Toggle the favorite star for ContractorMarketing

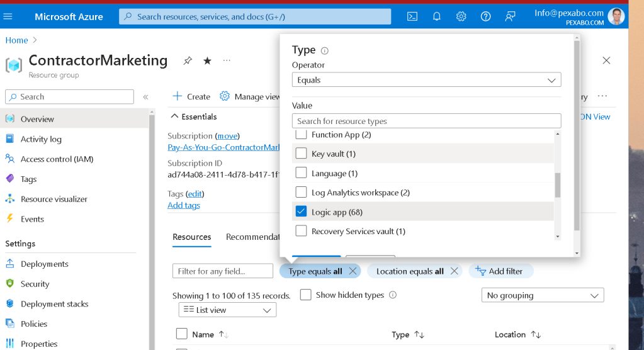(x=207, y=61)
